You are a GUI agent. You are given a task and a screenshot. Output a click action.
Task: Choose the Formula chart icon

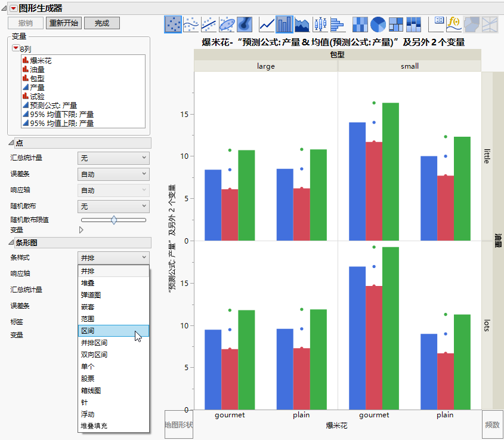[454, 24]
